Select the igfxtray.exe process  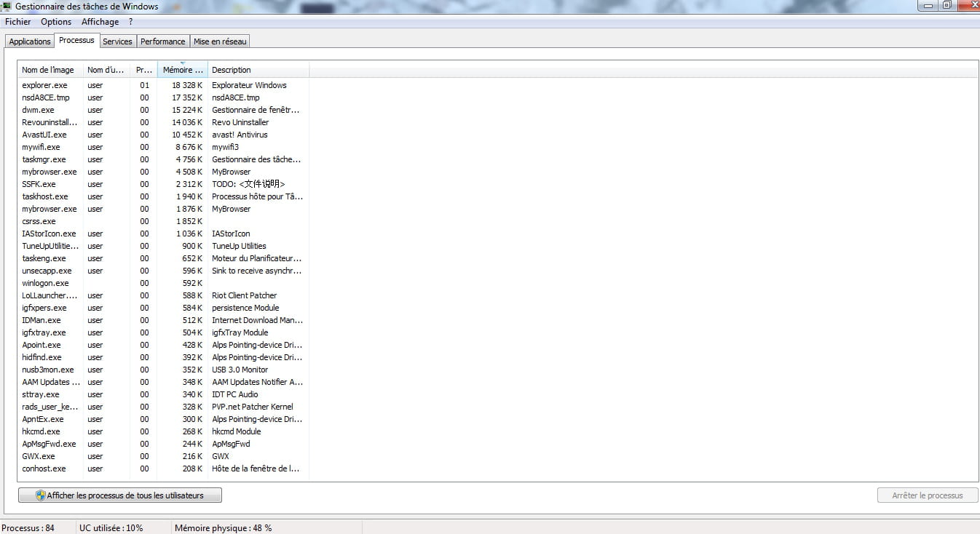point(164,332)
